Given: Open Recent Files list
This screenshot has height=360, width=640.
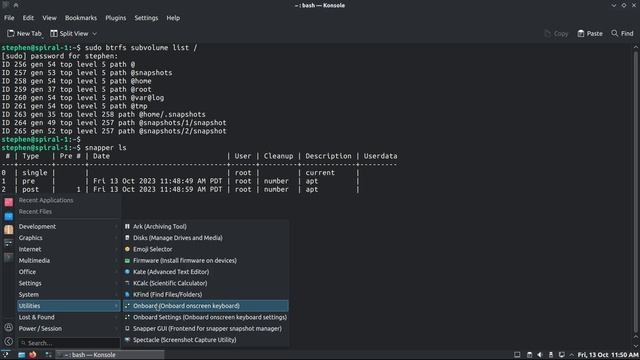Looking at the screenshot, I should tap(69, 212).
